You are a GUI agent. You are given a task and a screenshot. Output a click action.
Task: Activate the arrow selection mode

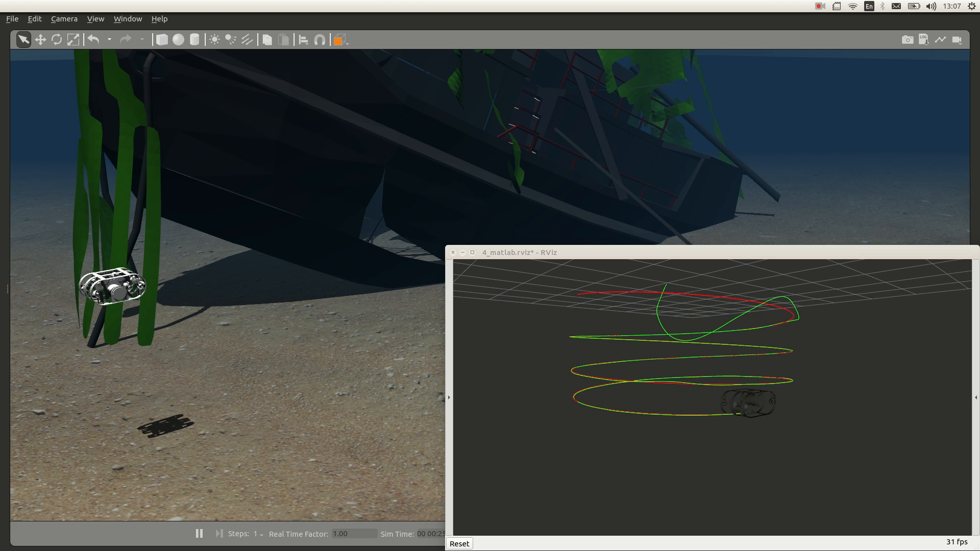pos(23,40)
